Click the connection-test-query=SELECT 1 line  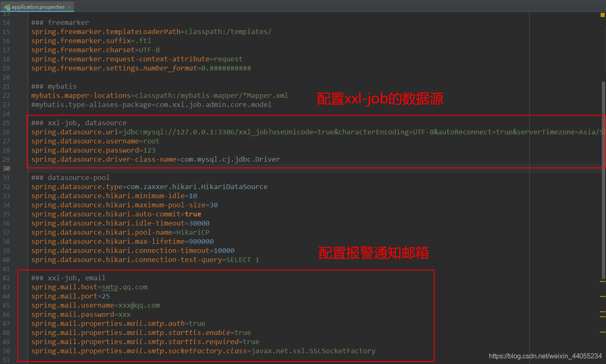click(x=145, y=260)
